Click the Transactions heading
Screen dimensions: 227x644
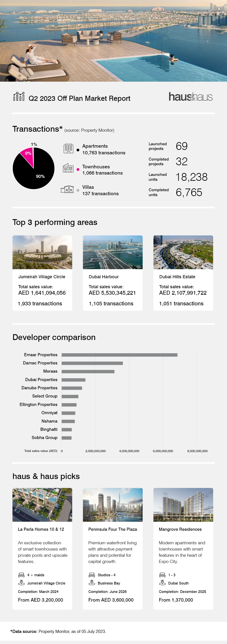tap(37, 129)
